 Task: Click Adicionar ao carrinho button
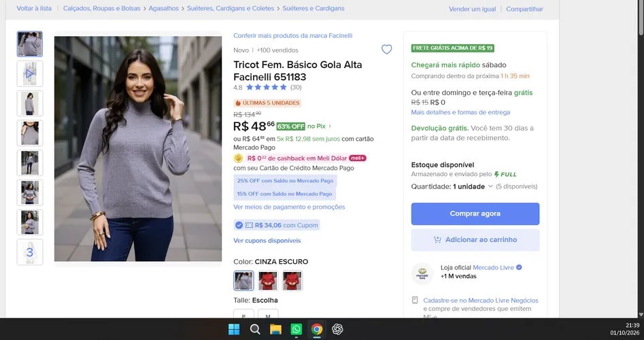click(475, 240)
